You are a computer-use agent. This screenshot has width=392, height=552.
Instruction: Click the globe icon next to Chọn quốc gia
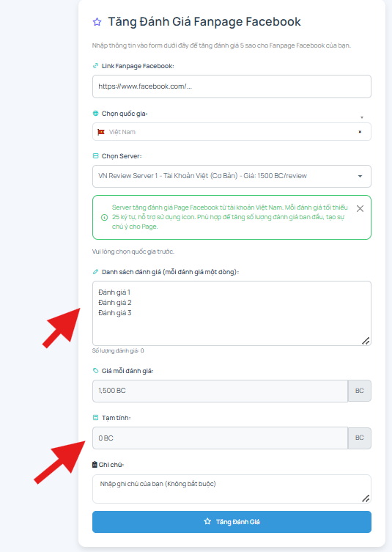click(x=95, y=114)
